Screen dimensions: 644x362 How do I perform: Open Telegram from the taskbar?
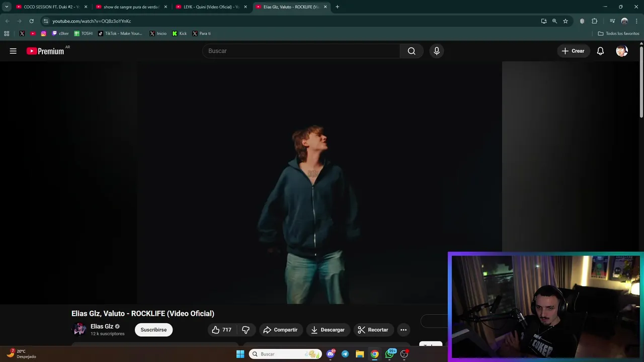tap(345, 354)
